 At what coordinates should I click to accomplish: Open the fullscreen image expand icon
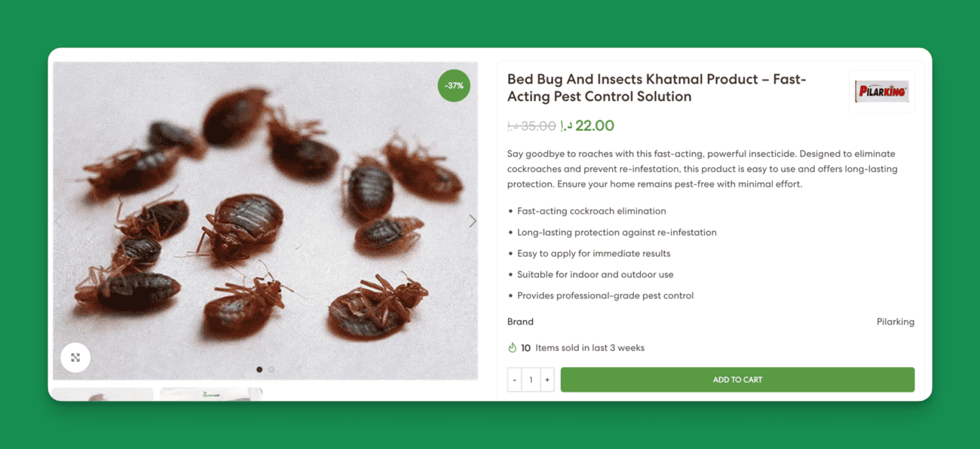75,358
